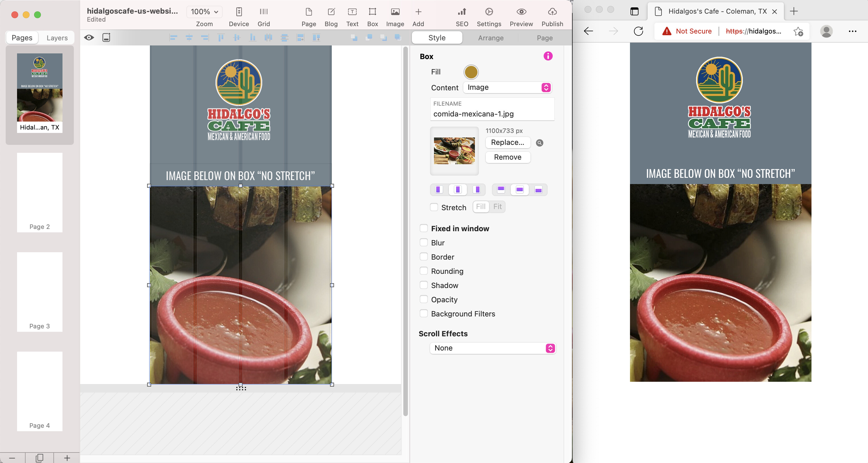Viewport: 868px width, 463px height.
Task: Switch to the Layers tab
Action: click(57, 38)
